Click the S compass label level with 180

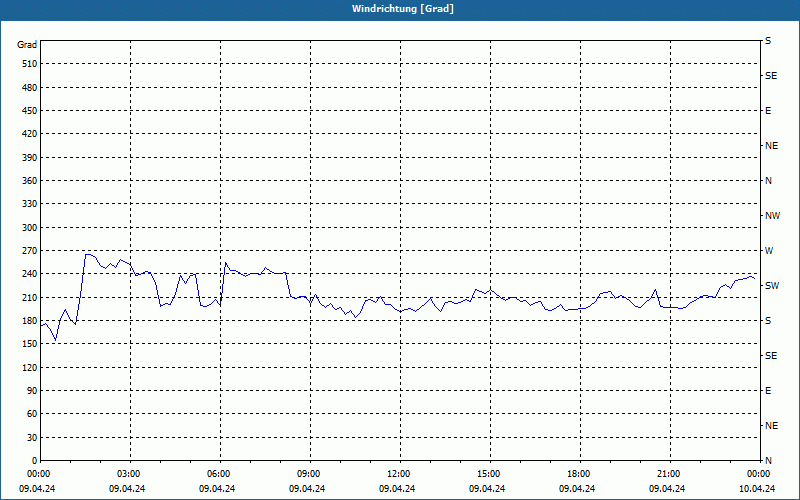pyautogui.click(x=768, y=320)
